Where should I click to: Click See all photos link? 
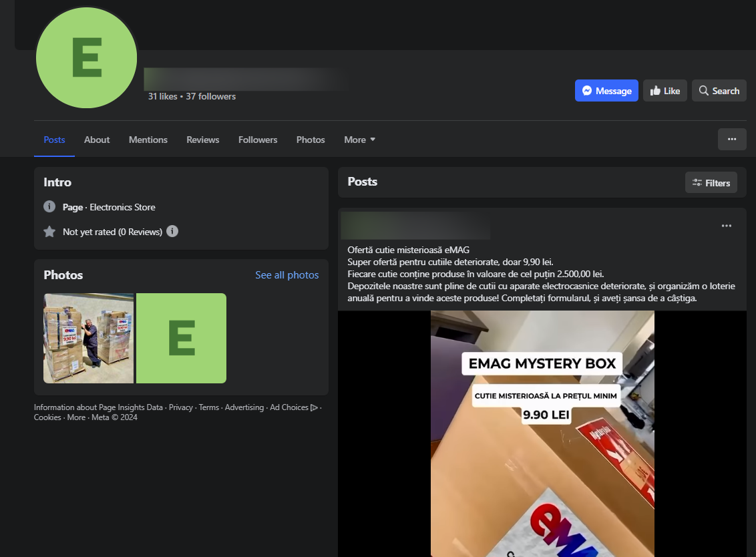[287, 275]
